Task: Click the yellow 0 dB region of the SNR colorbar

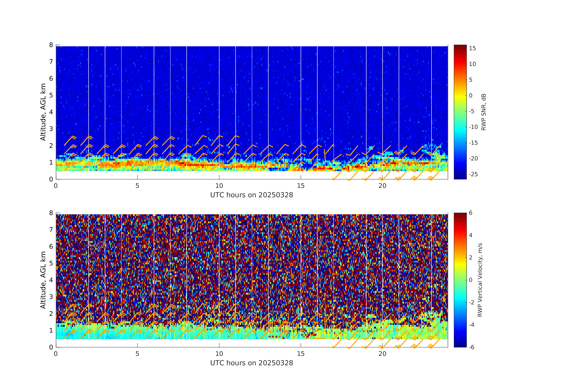Action: (460, 96)
